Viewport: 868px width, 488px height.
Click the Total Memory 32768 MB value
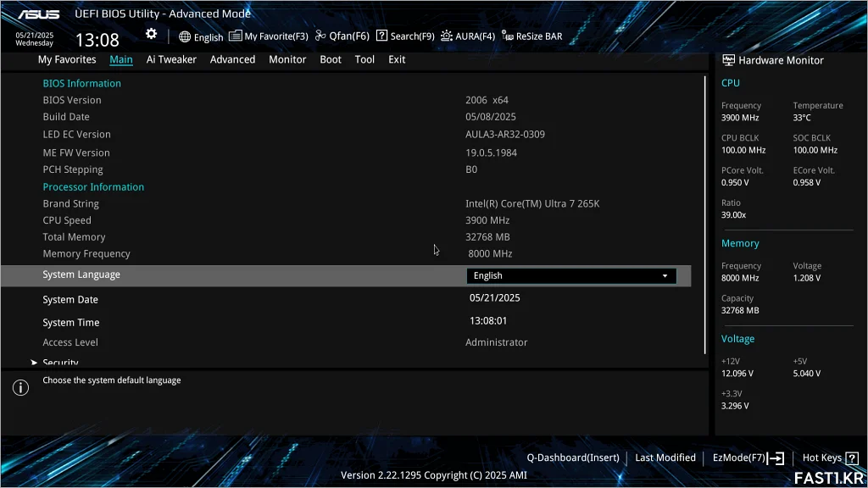pos(487,237)
